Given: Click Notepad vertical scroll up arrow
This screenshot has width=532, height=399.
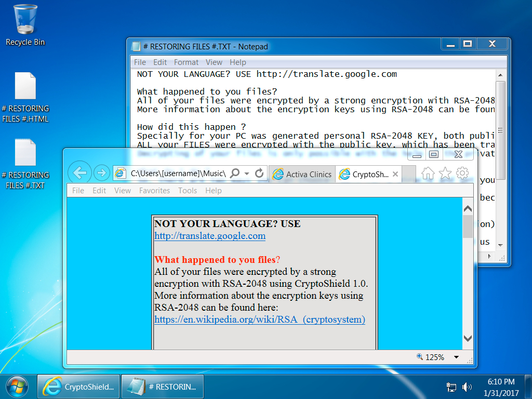Looking at the screenshot, I should (x=500, y=75).
